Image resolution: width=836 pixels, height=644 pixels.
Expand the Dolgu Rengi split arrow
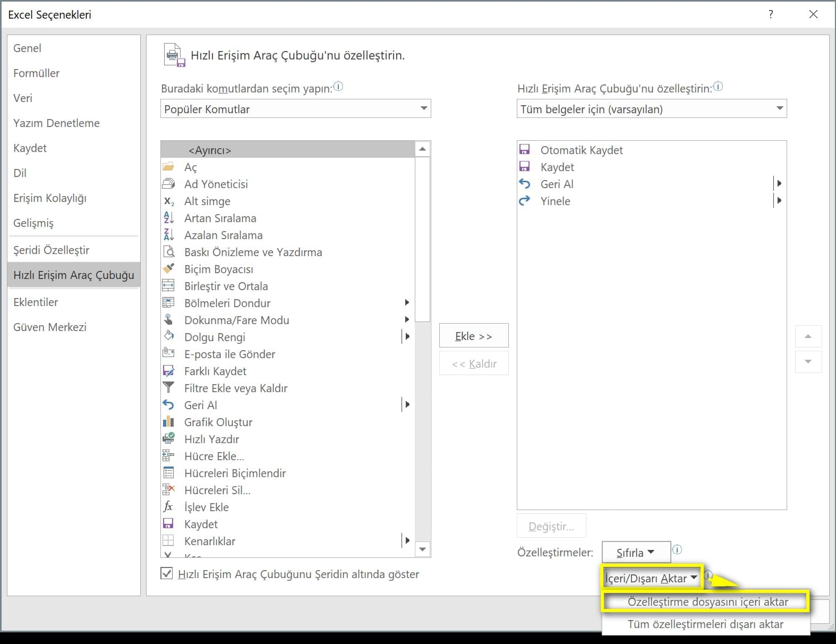click(x=407, y=337)
